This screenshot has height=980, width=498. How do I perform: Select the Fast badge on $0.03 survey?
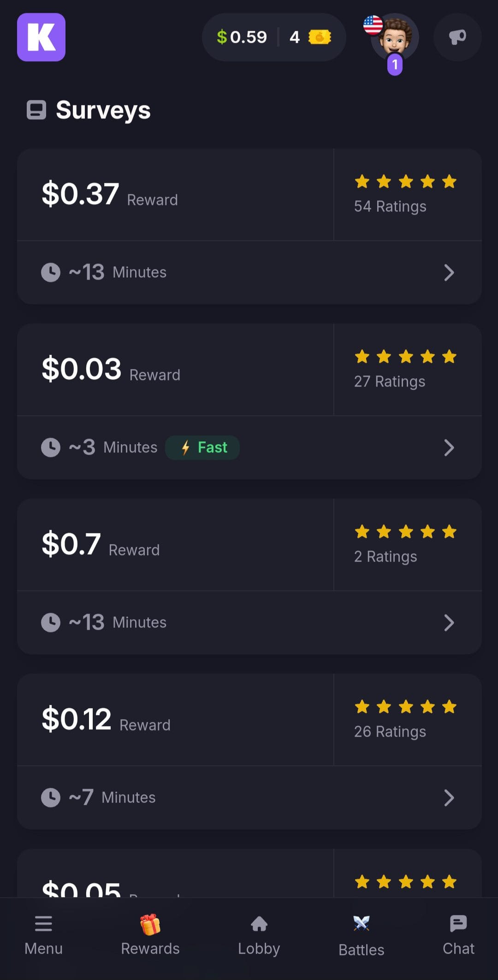202,447
